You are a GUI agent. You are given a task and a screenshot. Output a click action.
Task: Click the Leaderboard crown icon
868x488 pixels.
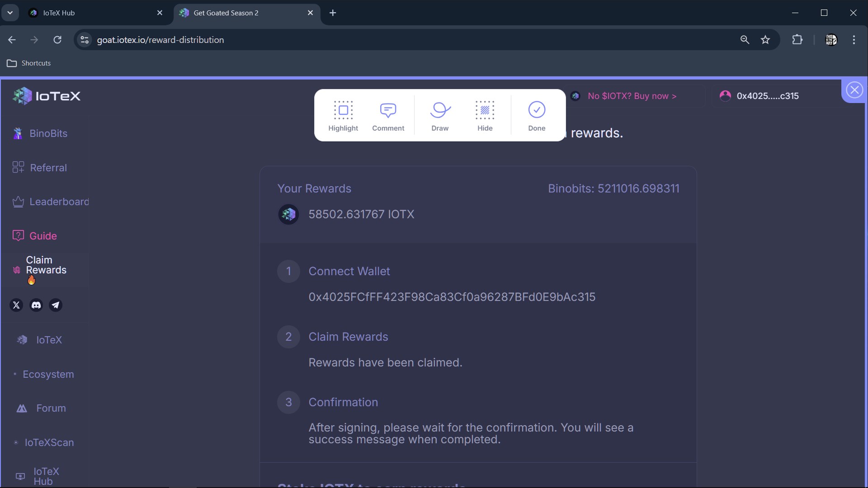pyautogui.click(x=18, y=202)
